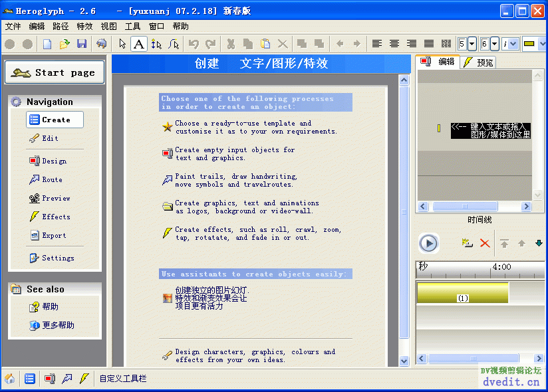Open Settings in Navigation

pyautogui.click(x=52, y=258)
